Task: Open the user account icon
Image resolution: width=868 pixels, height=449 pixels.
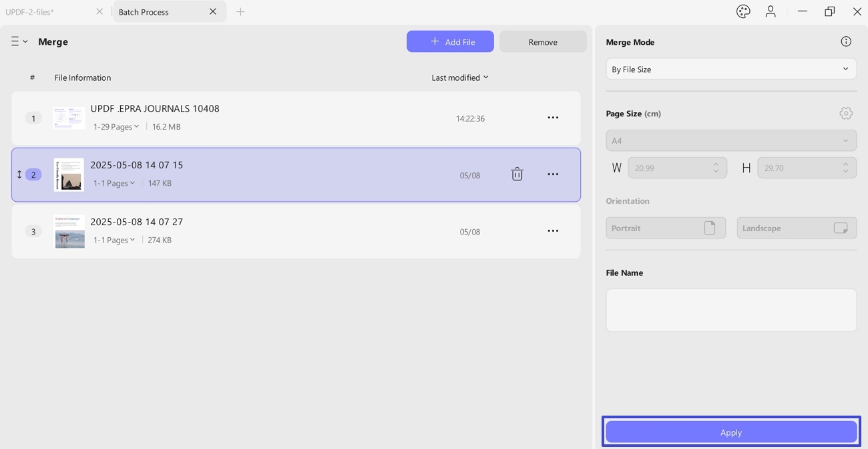Action: 771,11
